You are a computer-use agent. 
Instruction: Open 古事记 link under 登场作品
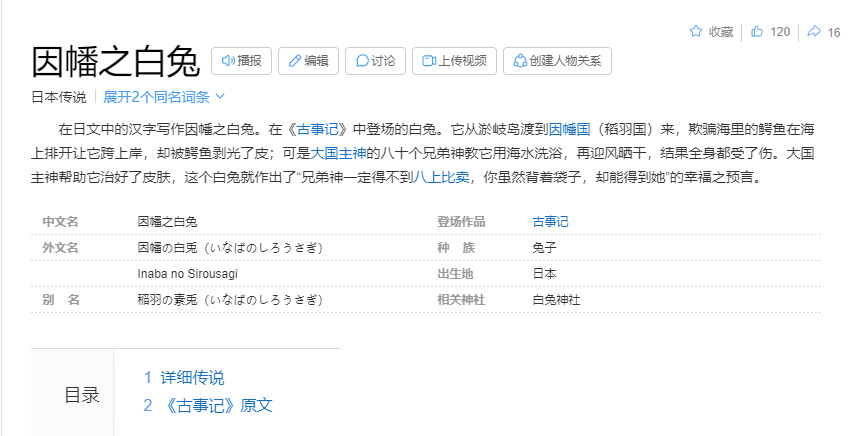[x=550, y=221]
